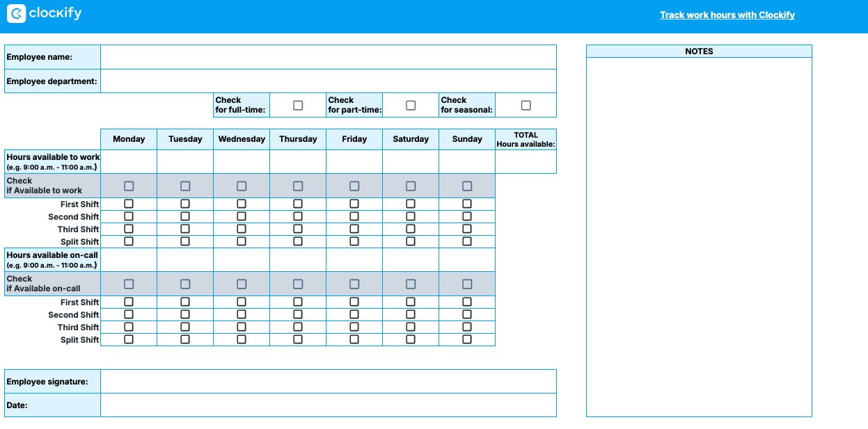
Task: Click the Employee signature field
Action: (328, 382)
